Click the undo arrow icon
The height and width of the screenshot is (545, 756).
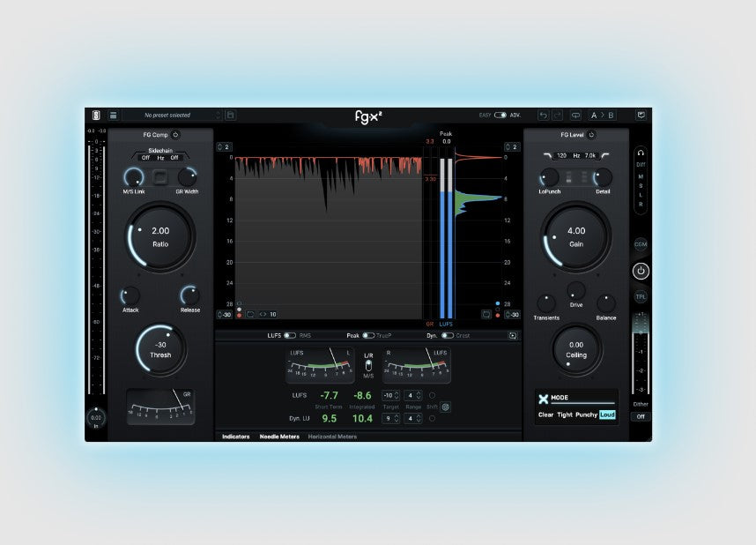point(544,115)
